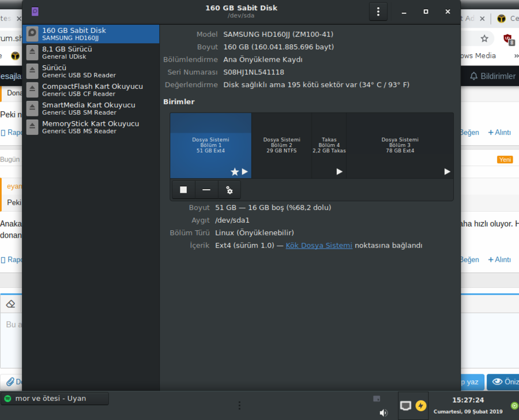
Task: Maximize the Disks window
Action: click(426, 12)
